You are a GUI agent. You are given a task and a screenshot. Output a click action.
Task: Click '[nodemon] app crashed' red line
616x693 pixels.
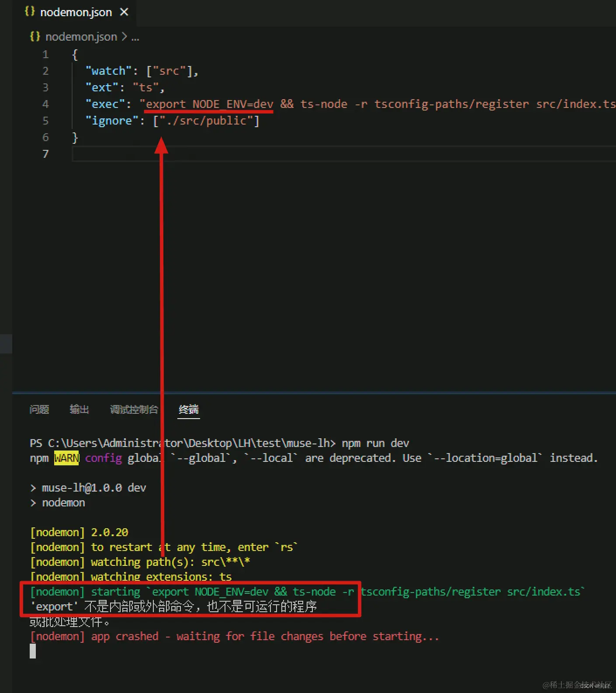click(x=235, y=636)
